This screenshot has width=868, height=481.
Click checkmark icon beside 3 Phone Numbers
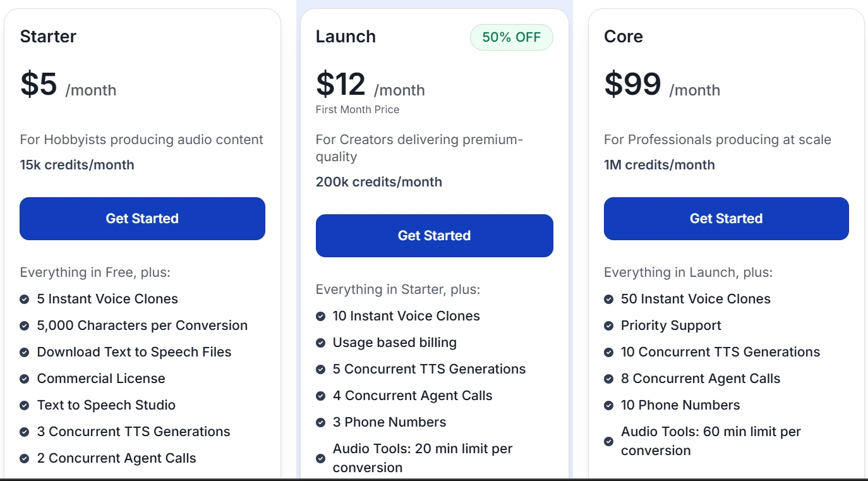click(x=320, y=422)
